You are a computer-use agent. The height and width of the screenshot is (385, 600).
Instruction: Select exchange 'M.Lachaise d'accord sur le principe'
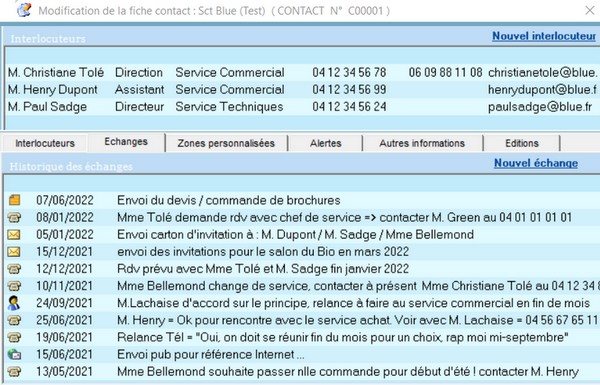pyautogui.click(x=354, y=303)
